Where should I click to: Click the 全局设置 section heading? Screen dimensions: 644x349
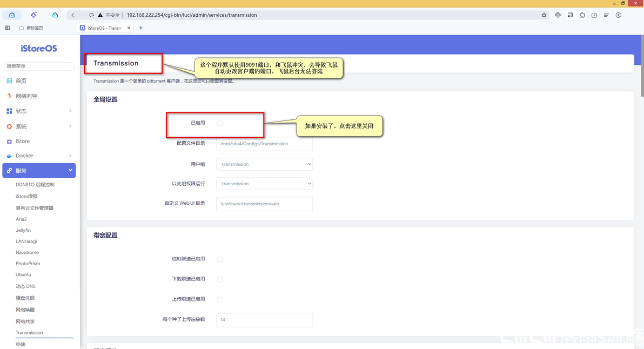pyautogui.click(x=105, y=99)
